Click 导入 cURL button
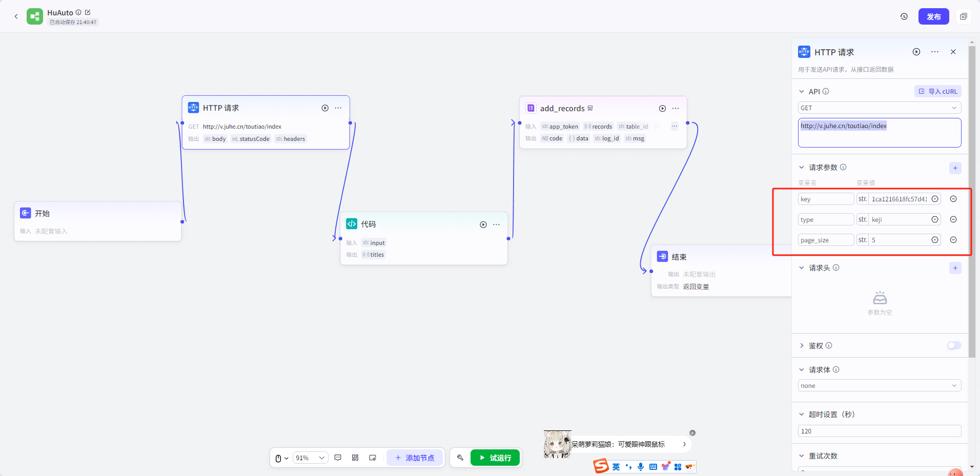 (937, 91)
